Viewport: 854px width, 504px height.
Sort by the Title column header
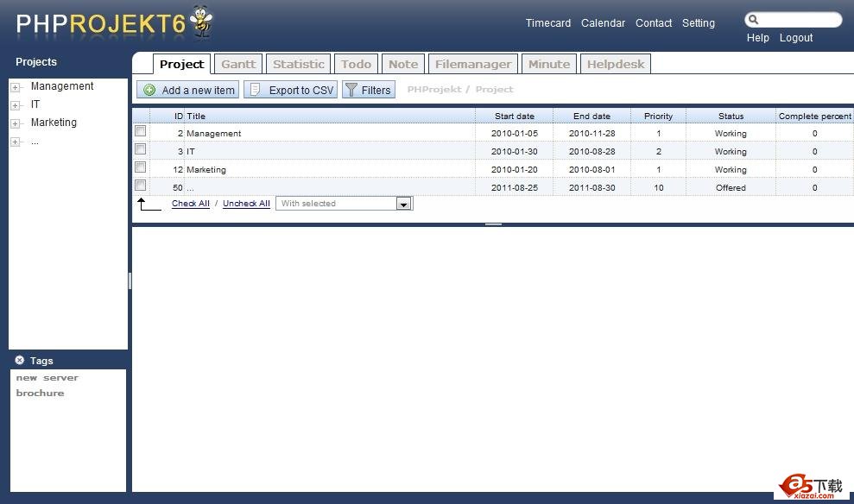(x=330, y=116)
